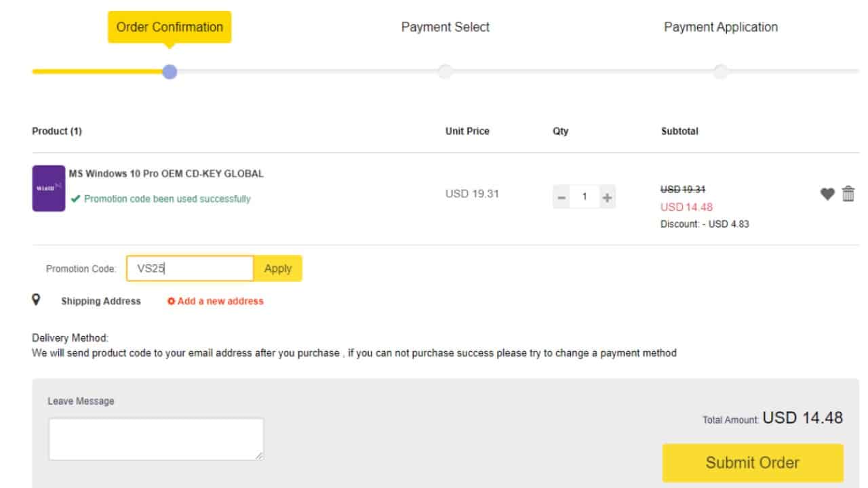Increase quantity with the plus button
Screen dimensions: 868x488
[607, 197]
